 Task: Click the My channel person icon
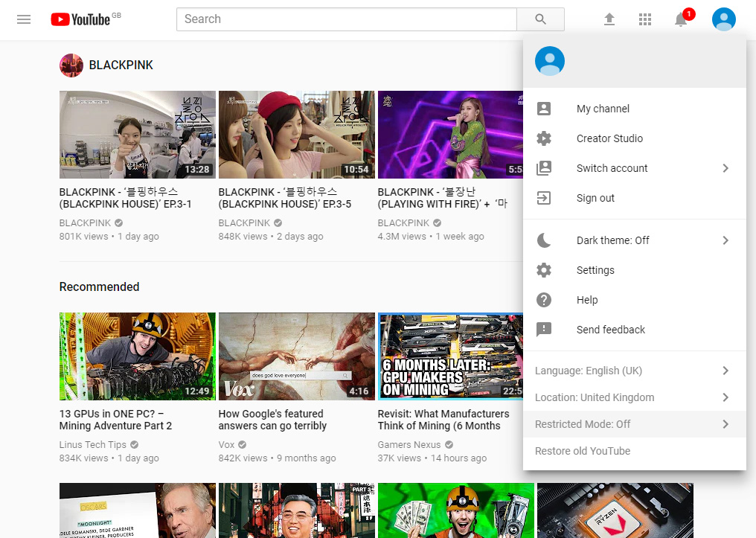(544, 109)
